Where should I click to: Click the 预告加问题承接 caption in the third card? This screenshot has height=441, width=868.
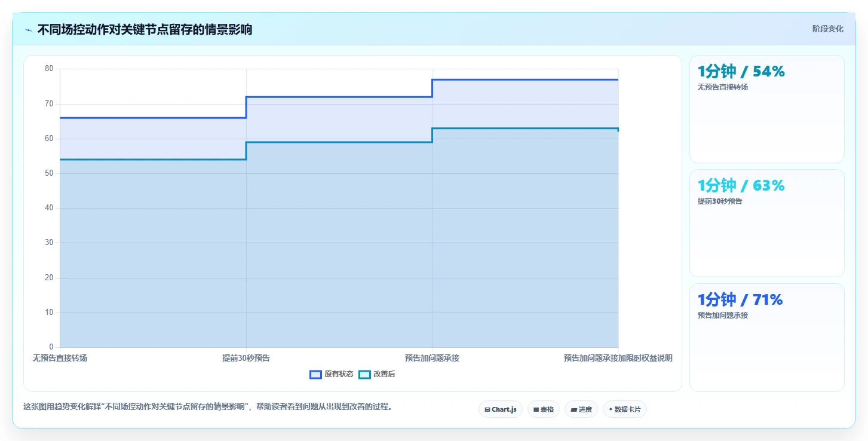pyautogui.click(x=723, y=316)
